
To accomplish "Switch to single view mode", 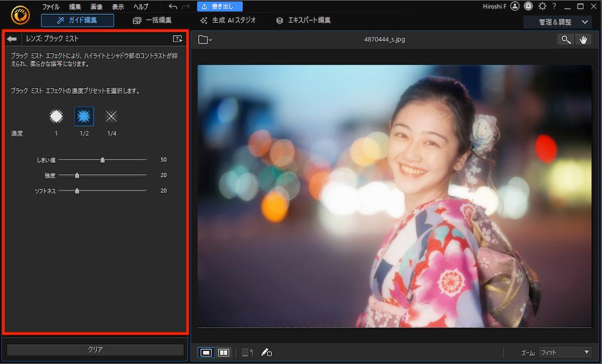I will point(206,352).
